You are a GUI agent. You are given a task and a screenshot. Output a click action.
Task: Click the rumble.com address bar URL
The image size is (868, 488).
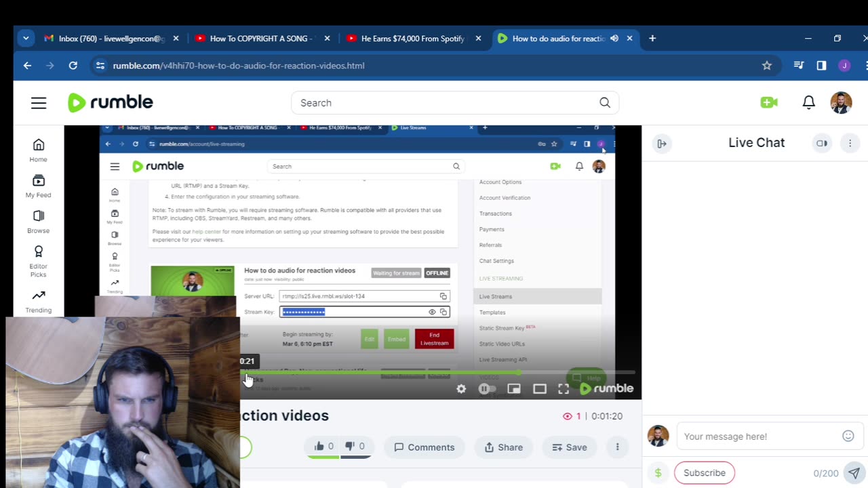click(239, 66)
